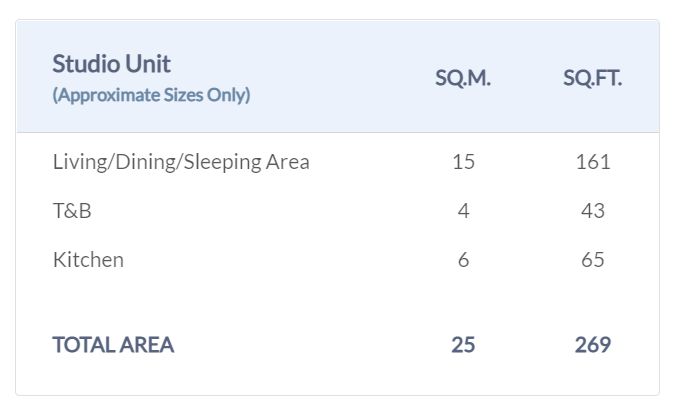Click the total 25 in SQ.M. column
The image size is (679, 417).
463,345
